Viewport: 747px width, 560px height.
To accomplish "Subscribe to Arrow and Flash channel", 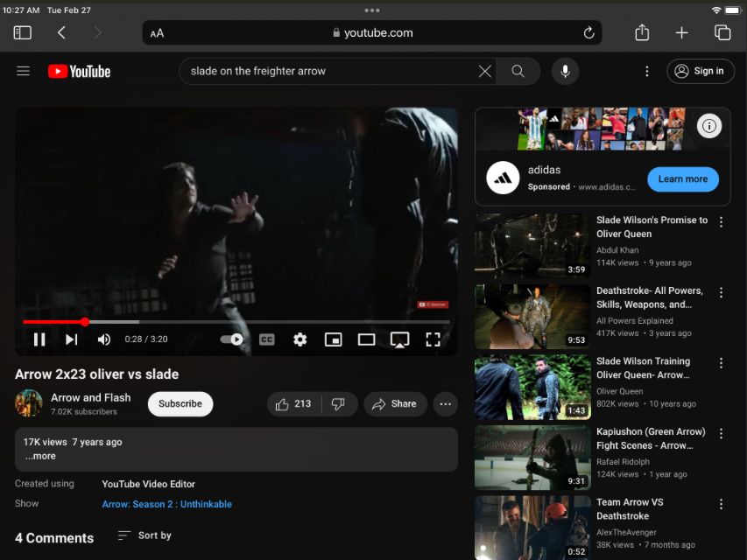I will click(x=180, y=404).
